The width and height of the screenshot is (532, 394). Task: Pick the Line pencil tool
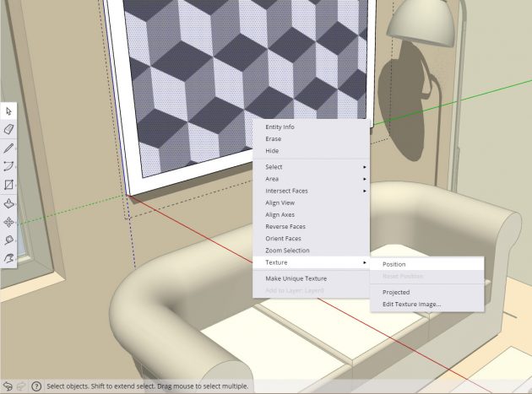[x=9, y=148]
